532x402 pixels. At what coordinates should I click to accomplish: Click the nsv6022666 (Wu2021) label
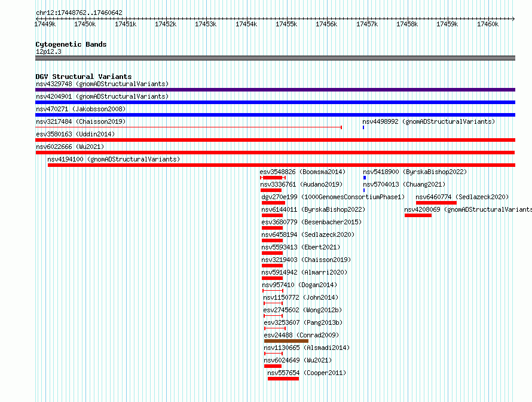point(70,147)
